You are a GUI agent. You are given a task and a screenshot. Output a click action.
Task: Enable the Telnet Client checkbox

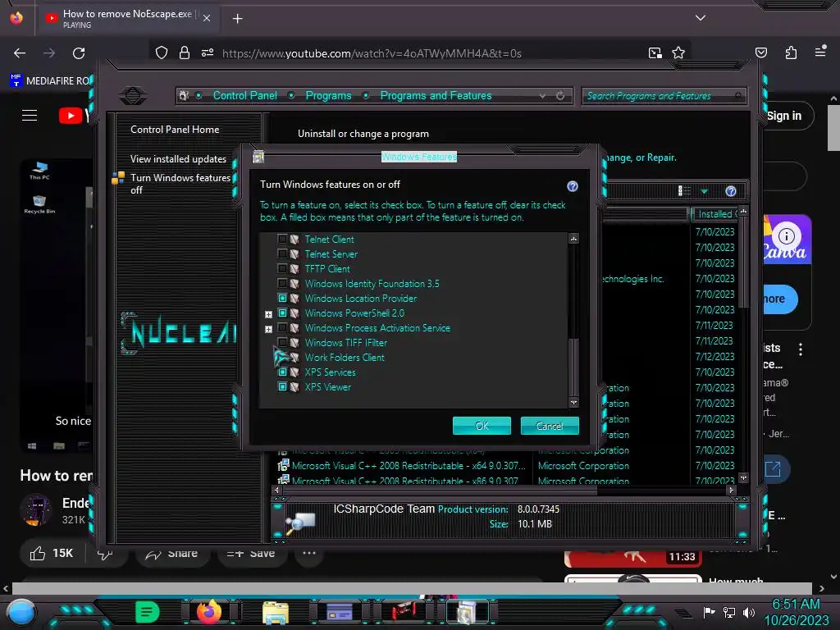pos(282,239)
